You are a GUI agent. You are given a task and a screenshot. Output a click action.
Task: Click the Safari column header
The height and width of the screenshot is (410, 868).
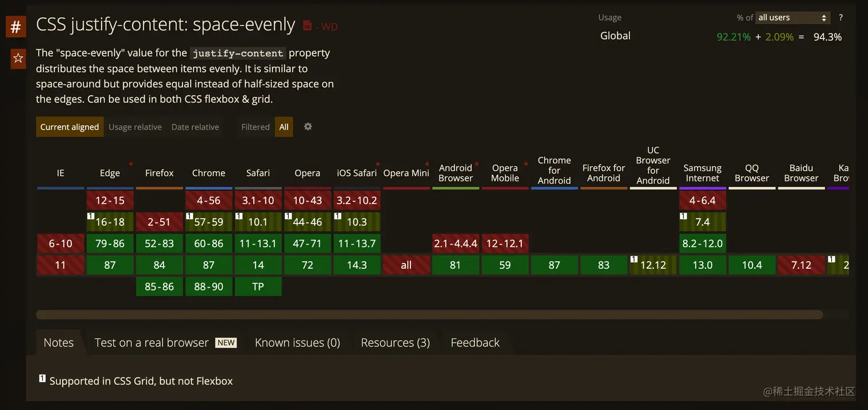tap(258, 173)
